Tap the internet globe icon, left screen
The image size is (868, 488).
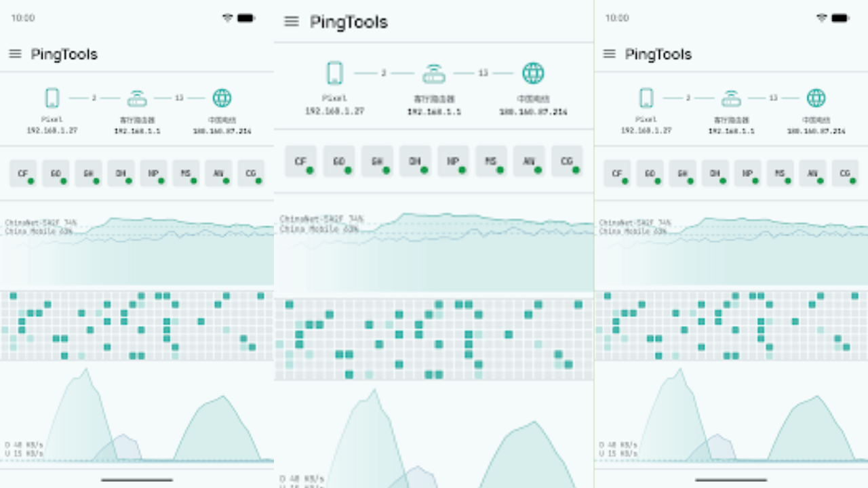pos(222,98)
